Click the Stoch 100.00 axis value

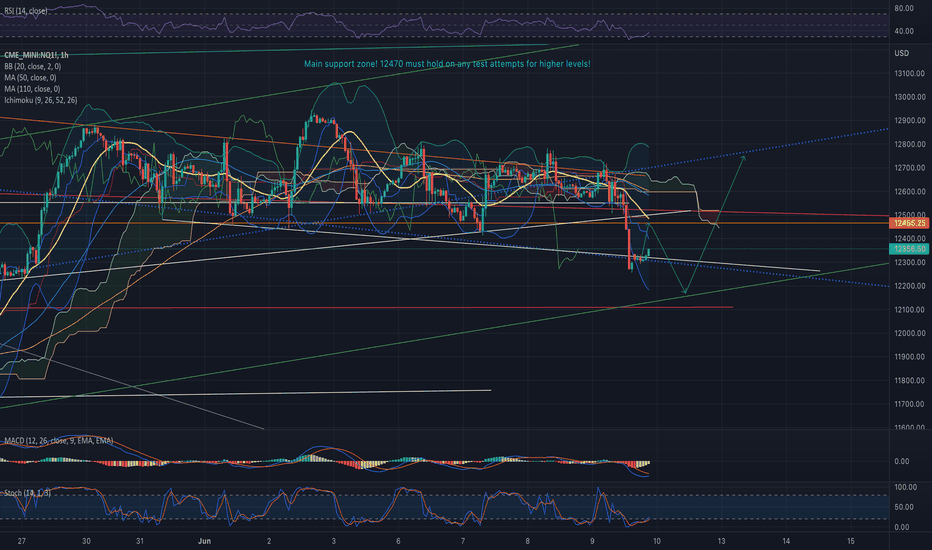coord(905,487)
